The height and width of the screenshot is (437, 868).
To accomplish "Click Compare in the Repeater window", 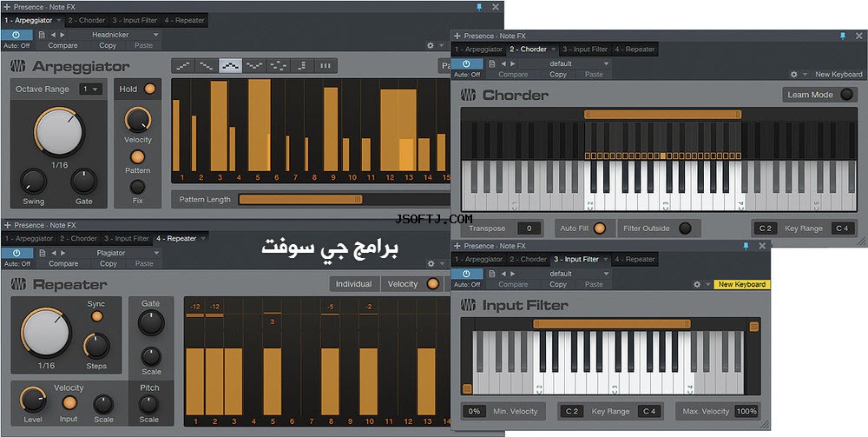I will [x=63, y=263].
